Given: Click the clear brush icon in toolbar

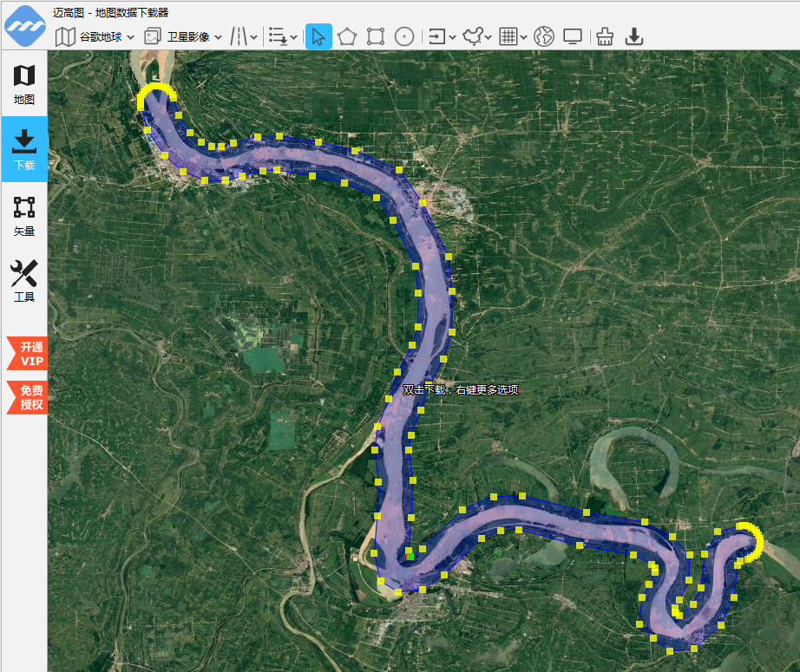Looking at the screenshot, I should pos(605,36).
